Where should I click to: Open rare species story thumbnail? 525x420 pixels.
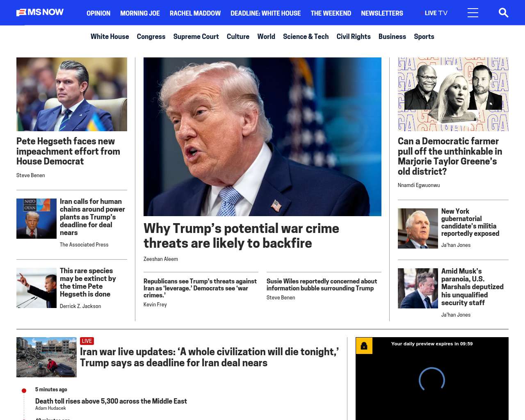point(37,288)
